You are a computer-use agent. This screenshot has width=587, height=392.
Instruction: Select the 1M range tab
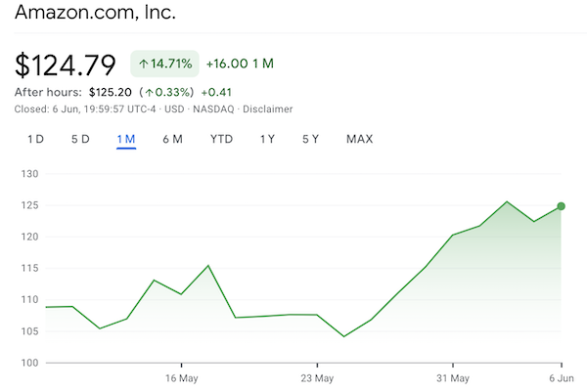pos(126,139)
